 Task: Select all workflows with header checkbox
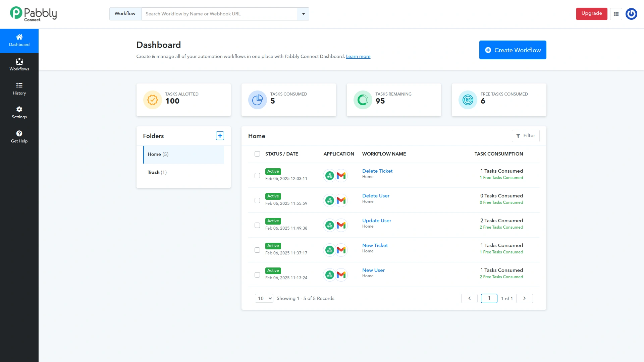coord(257,154)
